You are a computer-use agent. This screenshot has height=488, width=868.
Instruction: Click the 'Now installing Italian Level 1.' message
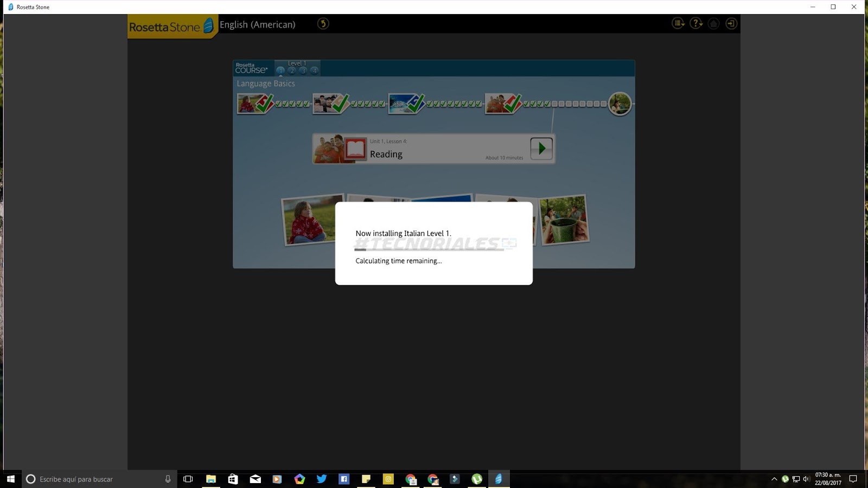pos(403,234)
